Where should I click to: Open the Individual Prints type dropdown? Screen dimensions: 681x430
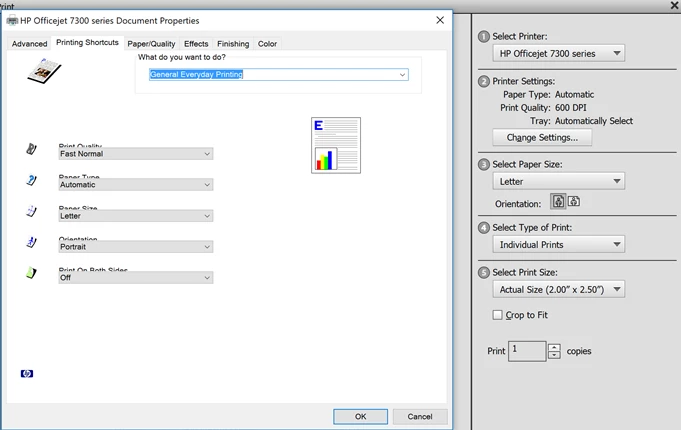point(559,245)
